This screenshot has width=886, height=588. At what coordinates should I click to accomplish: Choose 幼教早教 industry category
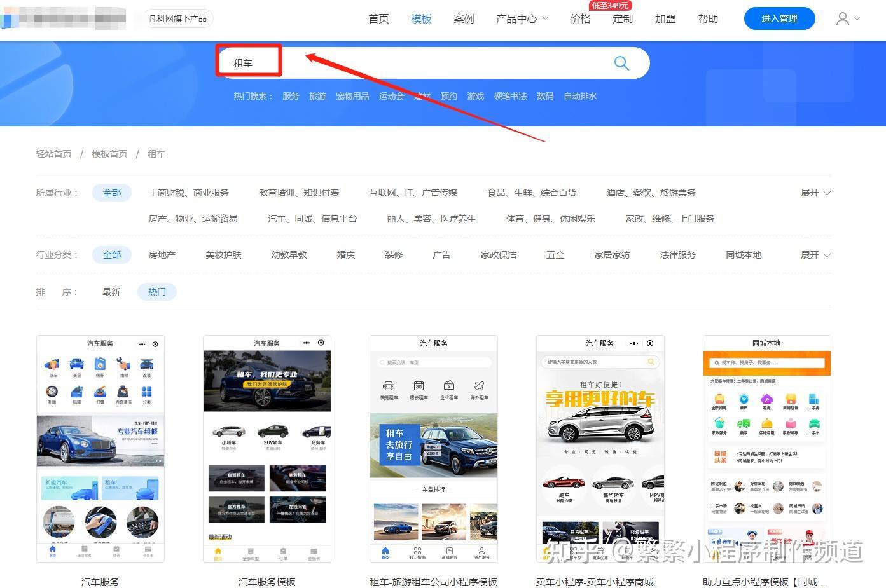click(289, 255)
